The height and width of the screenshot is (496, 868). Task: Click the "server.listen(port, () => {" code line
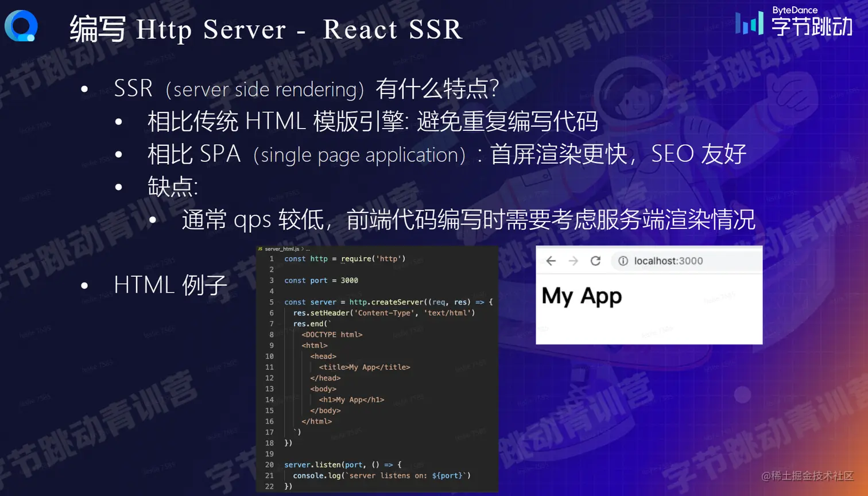click(x=343, y=465)
